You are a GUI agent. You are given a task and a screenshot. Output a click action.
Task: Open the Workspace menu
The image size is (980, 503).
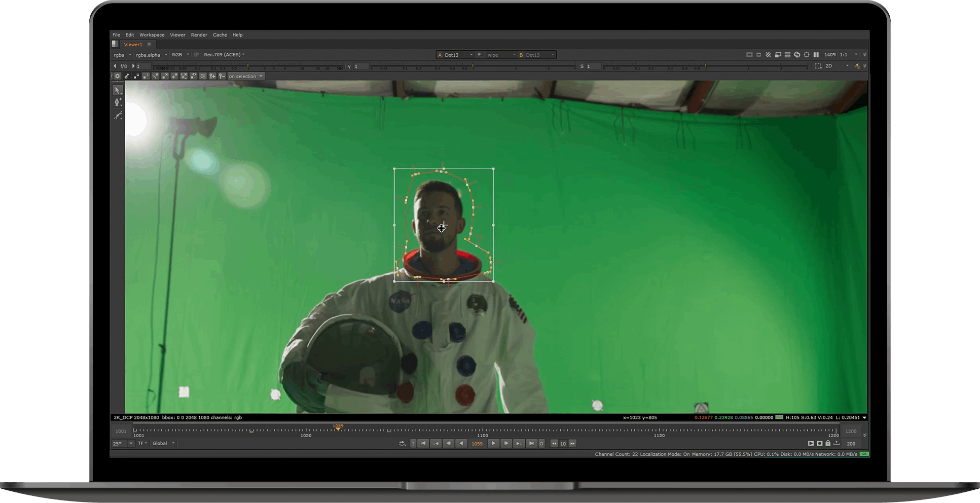click(x=152, y=35)
